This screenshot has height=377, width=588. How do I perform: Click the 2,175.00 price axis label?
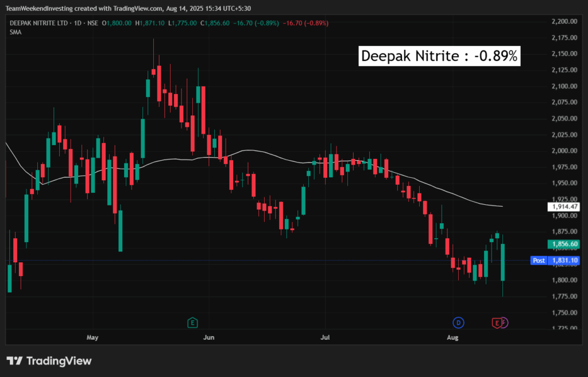click(564, 37)
